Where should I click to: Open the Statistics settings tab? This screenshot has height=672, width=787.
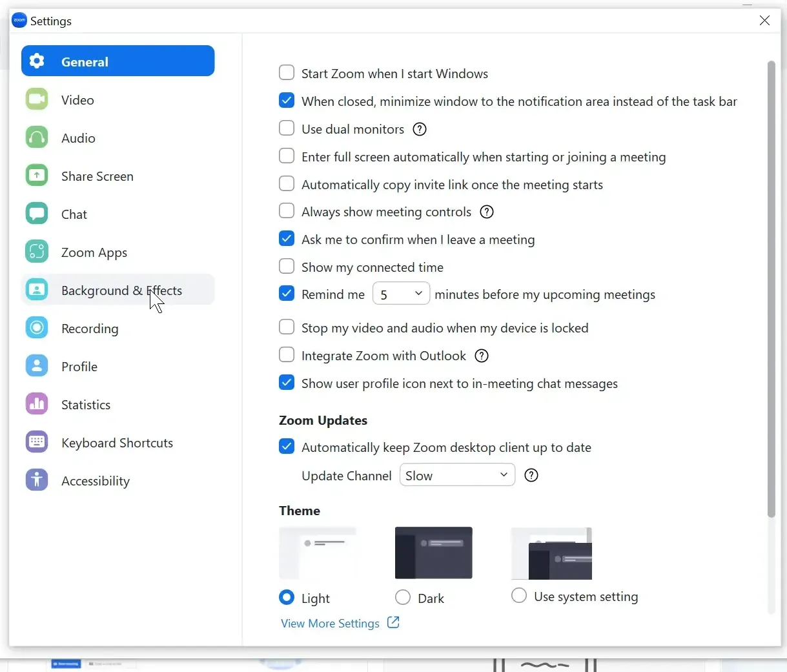118,404
